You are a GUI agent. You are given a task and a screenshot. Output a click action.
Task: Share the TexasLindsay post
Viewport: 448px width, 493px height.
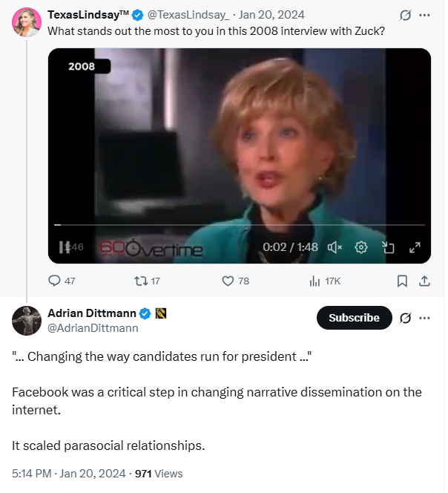(424, 281)
